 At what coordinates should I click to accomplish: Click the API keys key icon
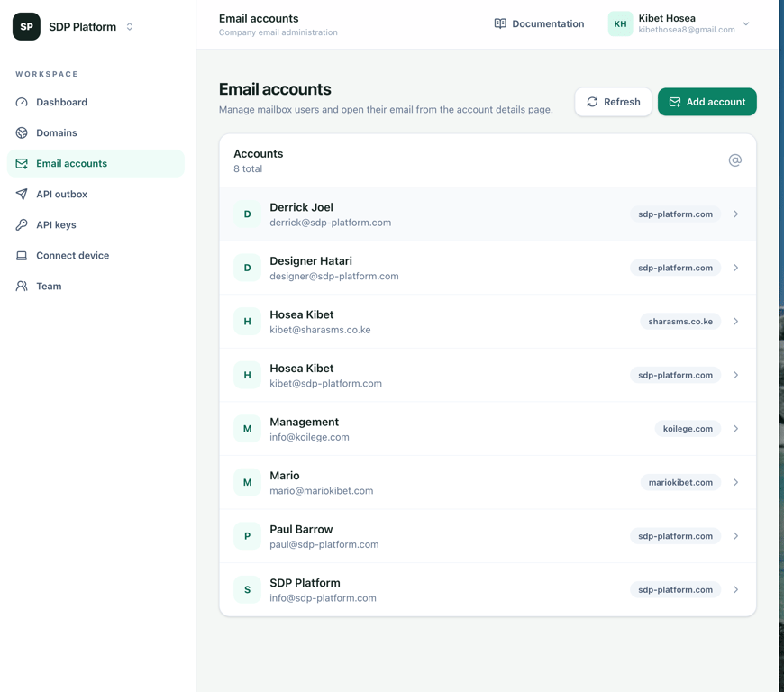22,224
